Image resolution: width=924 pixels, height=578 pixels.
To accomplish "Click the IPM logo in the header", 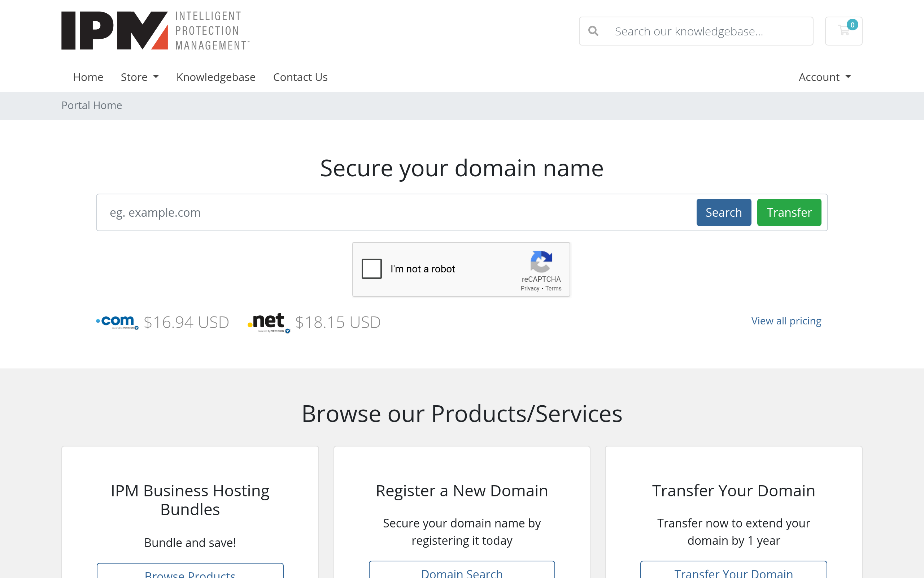I will coord(156,31).
